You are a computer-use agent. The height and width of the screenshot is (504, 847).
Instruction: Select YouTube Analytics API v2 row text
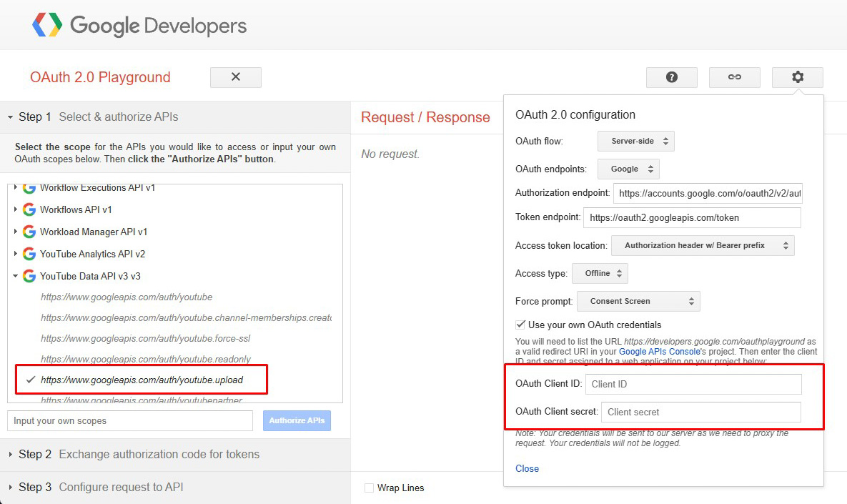92,254
